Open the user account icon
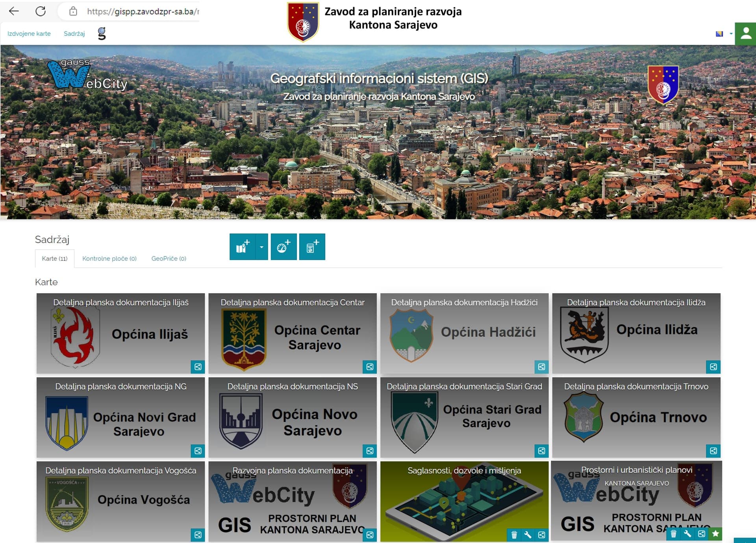The height and width of the screenshot is (543, 756). 745,33
